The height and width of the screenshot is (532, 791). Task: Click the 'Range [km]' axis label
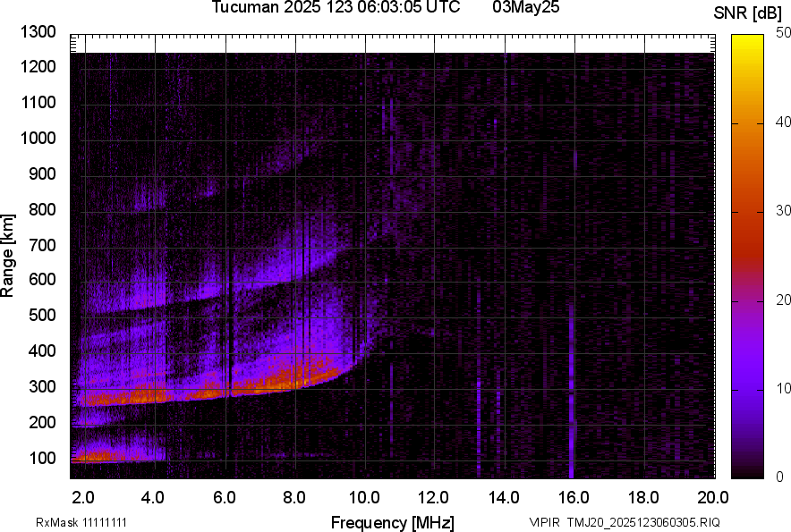[7, 256]
